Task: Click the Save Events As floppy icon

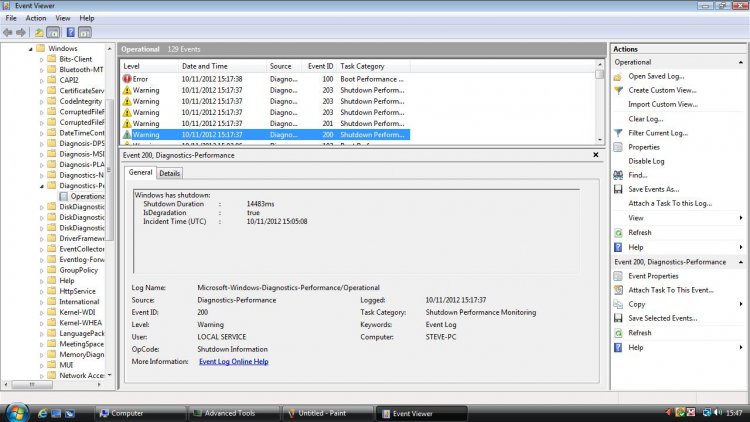Action: pyautogui.click(x=618, y=189)
